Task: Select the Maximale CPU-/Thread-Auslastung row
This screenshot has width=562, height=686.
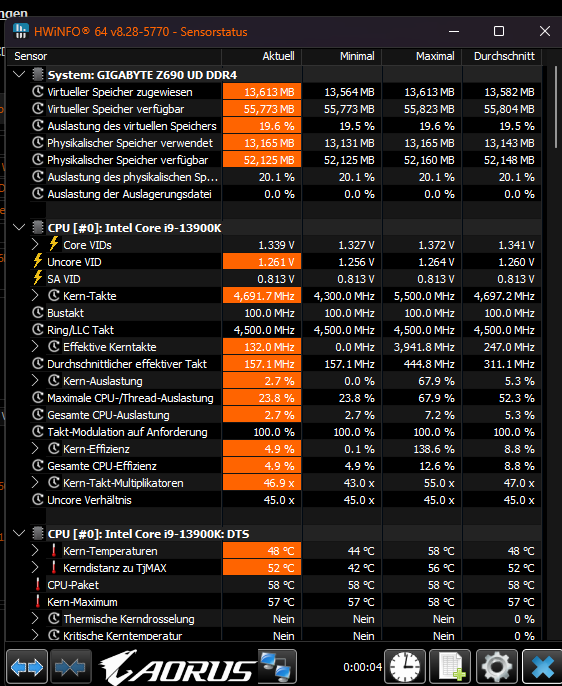Action: pyautogui.click(x=286, y=398)
